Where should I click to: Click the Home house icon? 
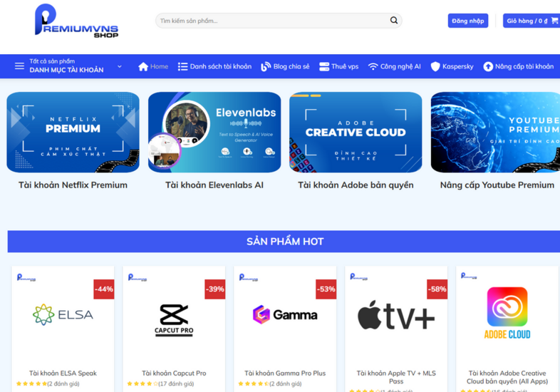[x=143, y=66]
